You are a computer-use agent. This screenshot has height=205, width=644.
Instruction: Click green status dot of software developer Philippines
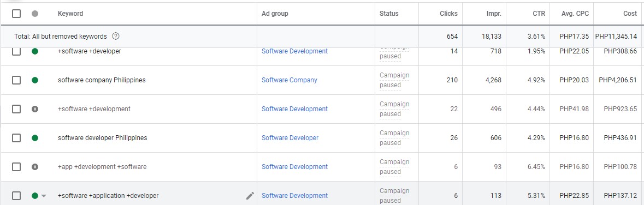click(x=35, y=138)
